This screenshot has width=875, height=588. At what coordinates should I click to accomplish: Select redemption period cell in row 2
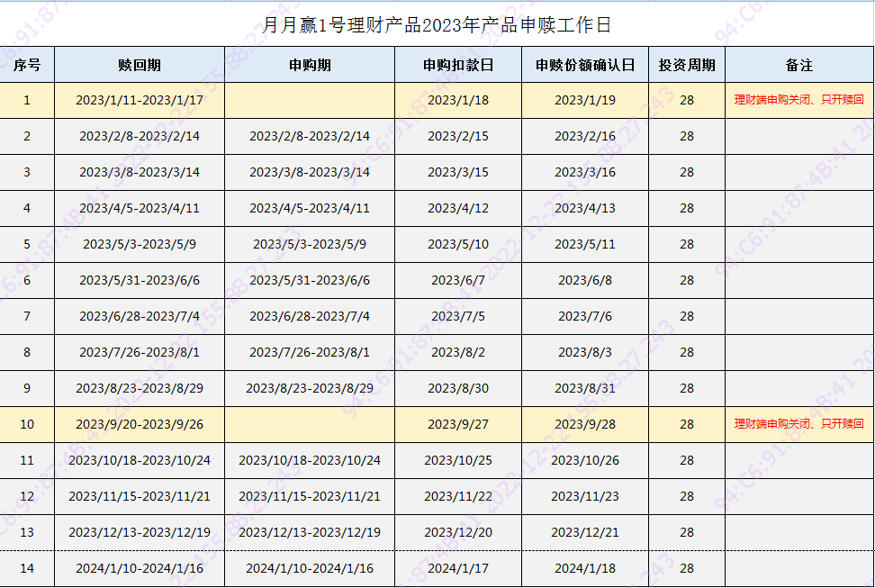pyautogui.click(x=140, y=136)
